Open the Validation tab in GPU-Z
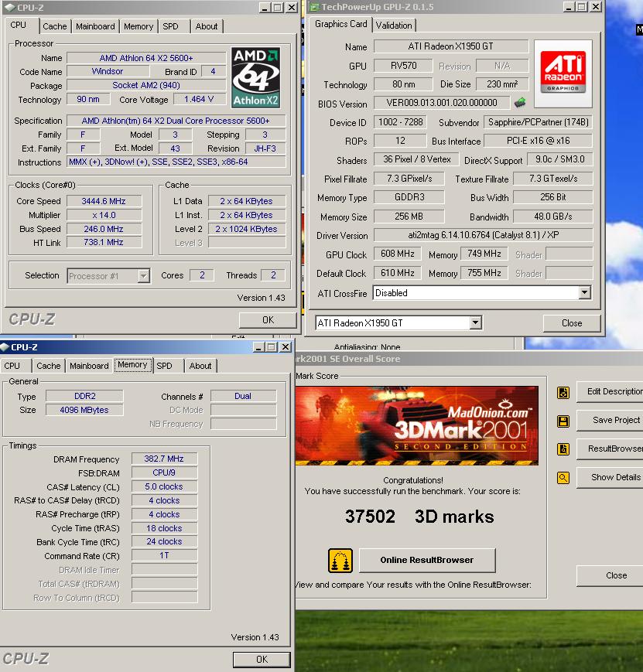Screen dimensions: 643x672 pyautogui.click(x=394, y=26)
